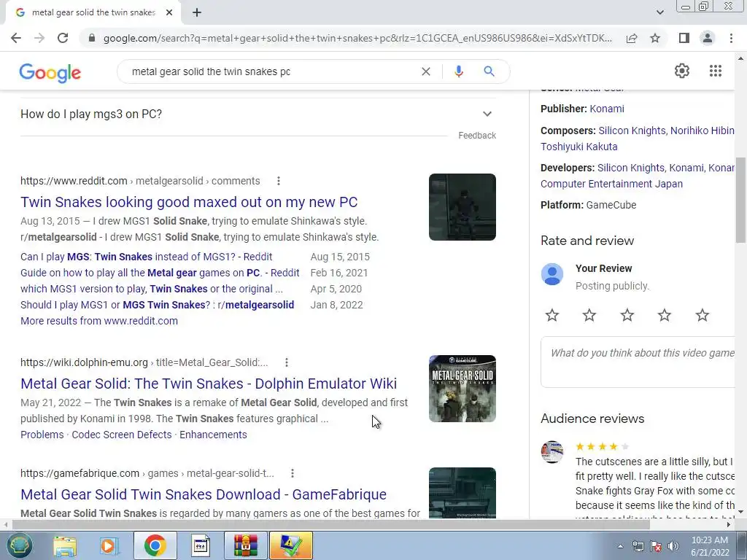
Task: Open the Toshiyuki Kakuta link
Action: [x=578, y=147]
